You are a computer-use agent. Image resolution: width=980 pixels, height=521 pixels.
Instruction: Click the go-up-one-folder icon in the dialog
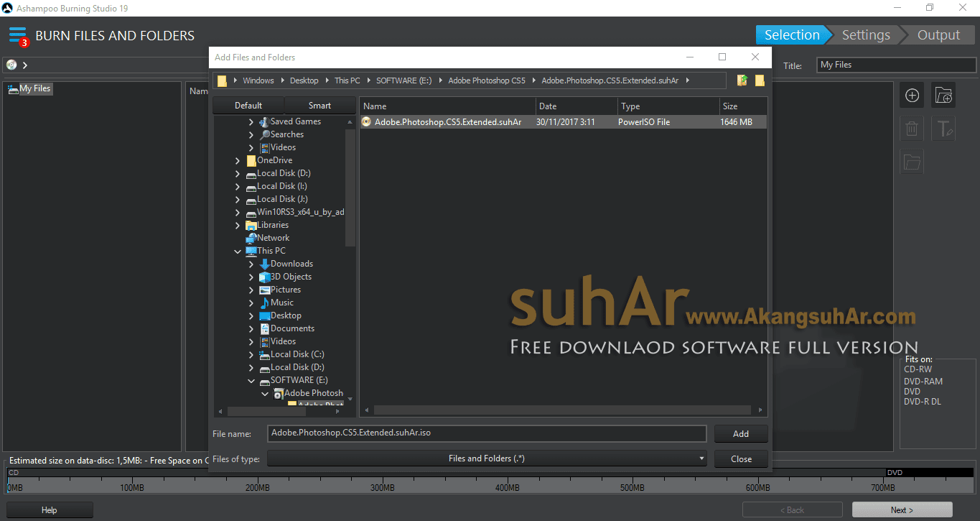(742, 80)
